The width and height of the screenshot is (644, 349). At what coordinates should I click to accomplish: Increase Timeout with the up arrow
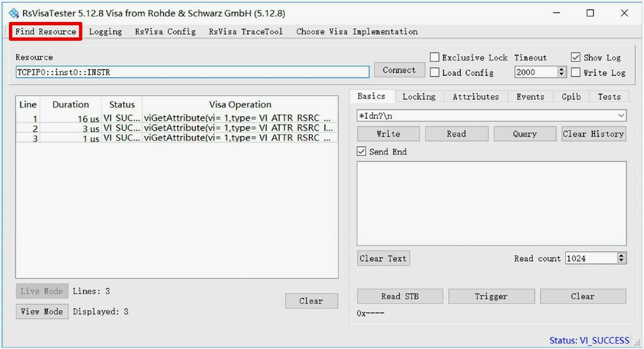(562, 70)
